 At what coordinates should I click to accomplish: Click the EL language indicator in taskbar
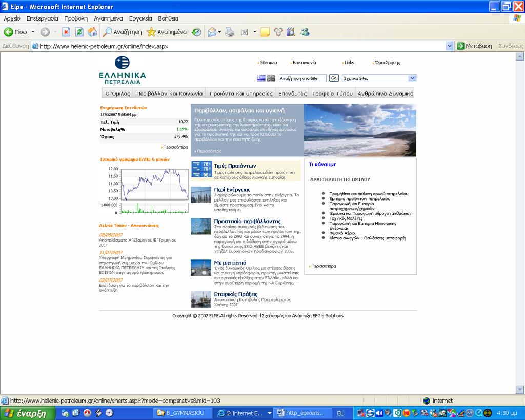(340, 413)
